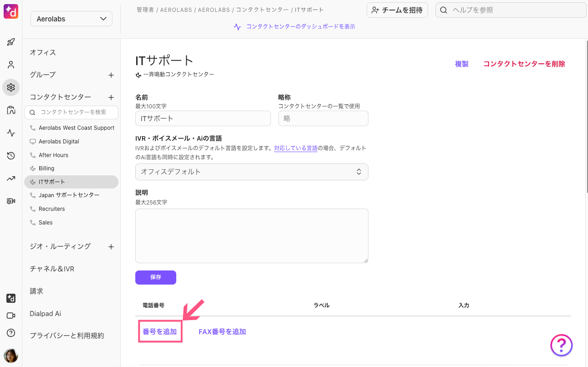Image resolution: width=588 pixels, height=367 pixels.
Task: Select the settings gear icon in sidebar
Action: tap(11, 87)
